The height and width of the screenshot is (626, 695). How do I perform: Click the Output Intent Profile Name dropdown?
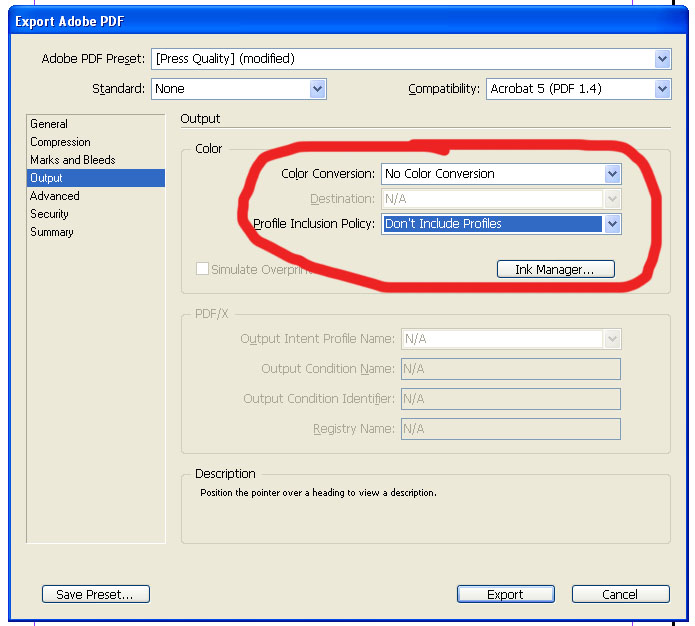(x=511, y=339)
